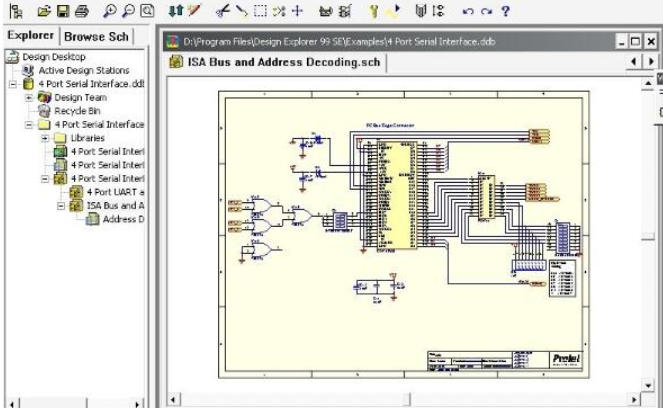Viewport: 663px width, 408px height.
Task: Collapse the 4 Port Serial Interface.ddb node
Action: click(11, 85)
